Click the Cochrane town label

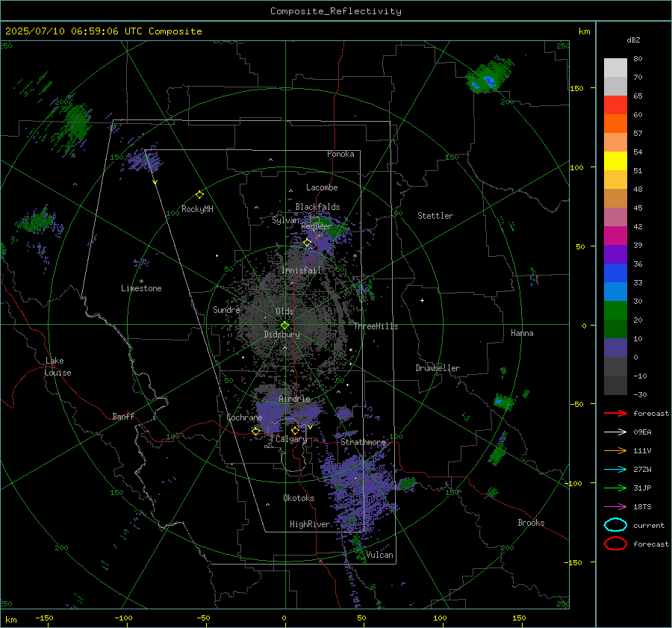tap(244, 417)
